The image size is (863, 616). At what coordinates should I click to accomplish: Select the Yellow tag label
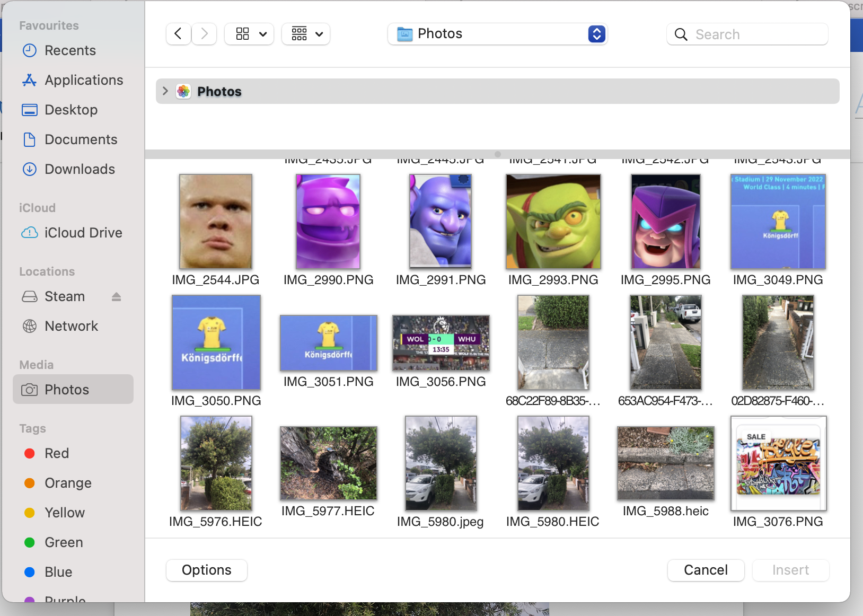coord(65,513)
